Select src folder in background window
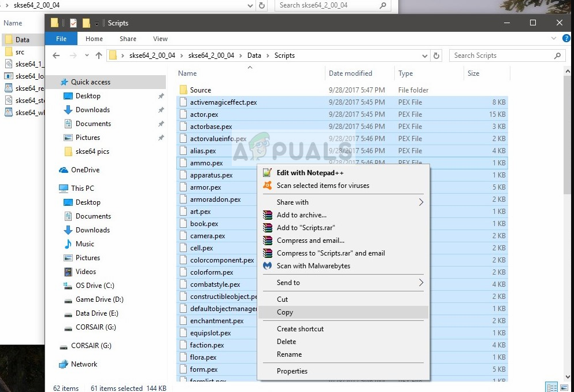Viewport: 574px width, 392px height. 20,52
